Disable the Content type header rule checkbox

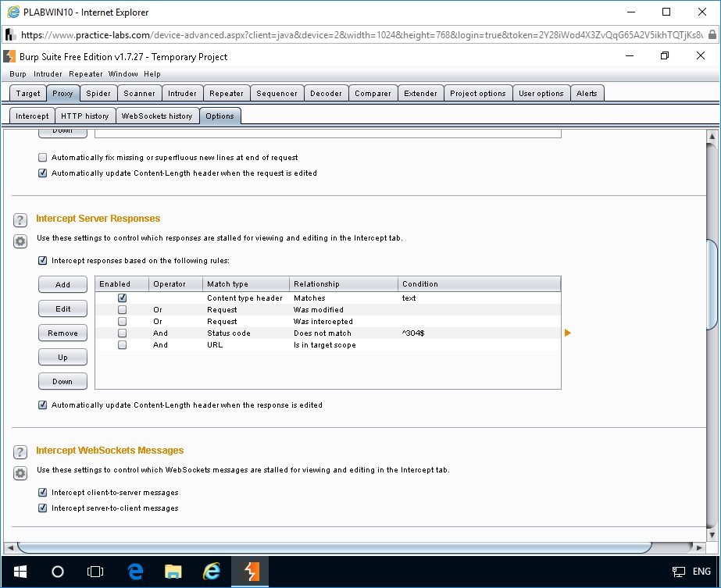pos(122,298)
